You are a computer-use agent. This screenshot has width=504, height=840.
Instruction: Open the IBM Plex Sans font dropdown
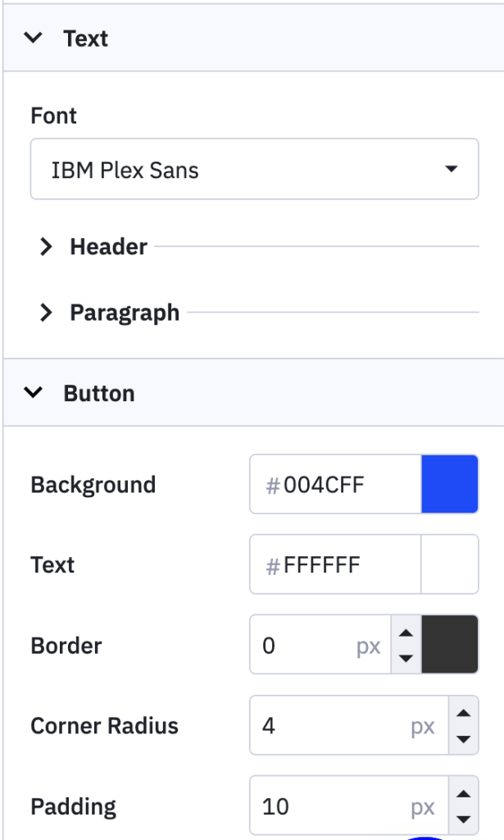(254, 171)
